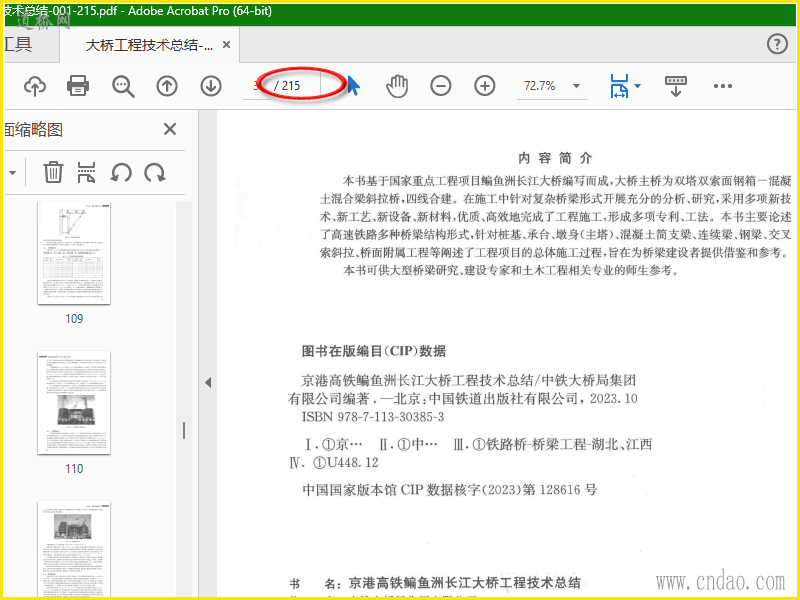Open thumbnail panel options dropdown
This screenshot has height=600, width=800.
[x=12, y=172]
